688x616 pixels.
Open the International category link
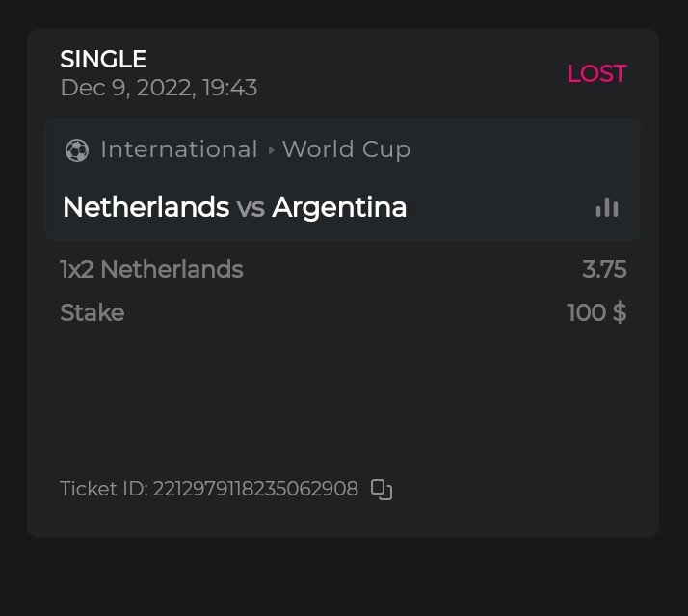(x=178, y=149)
